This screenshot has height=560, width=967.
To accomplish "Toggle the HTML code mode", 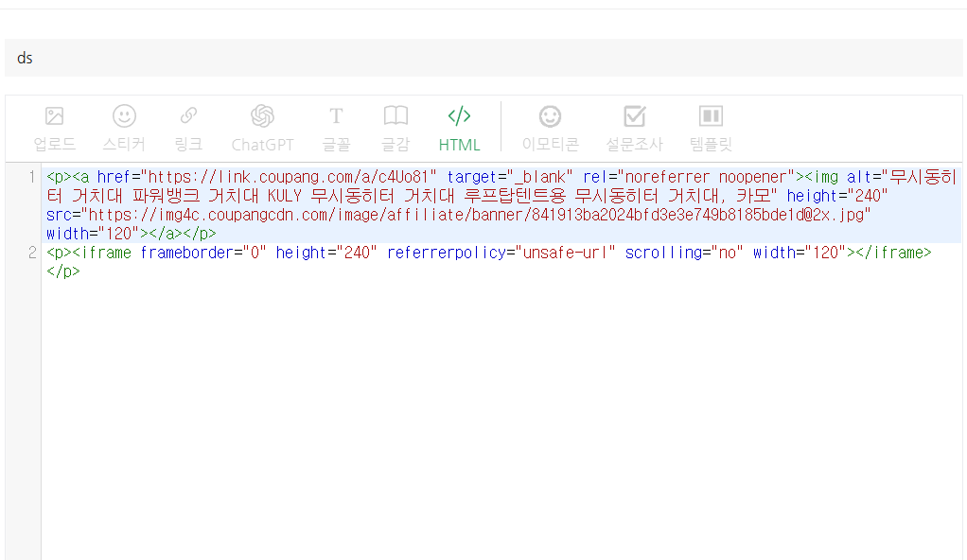I will tap(459, 128).
